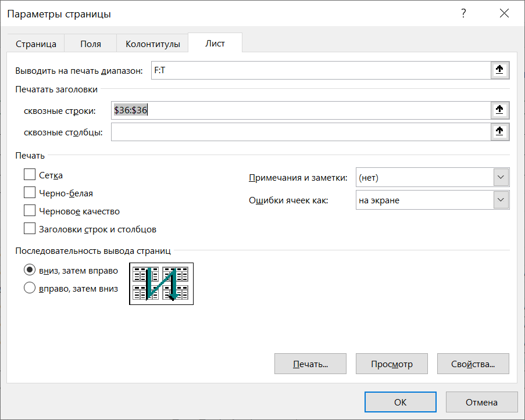525x420 pixels.
Task: Switch to the Страница tab
Action: (36, 44)
